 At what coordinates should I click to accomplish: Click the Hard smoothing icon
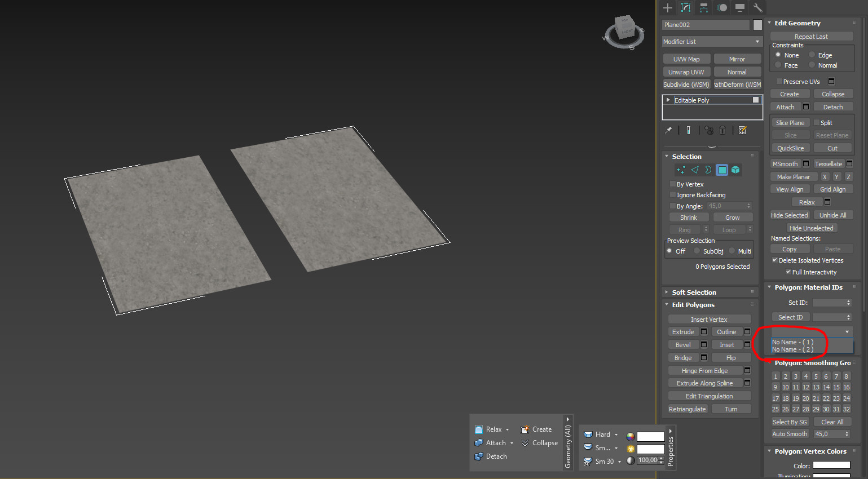click(x=588, y=434)
